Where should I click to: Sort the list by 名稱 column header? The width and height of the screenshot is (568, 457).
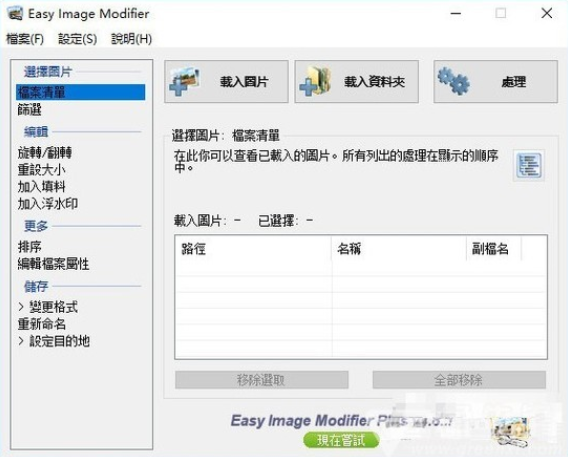(x=399, y=249)
